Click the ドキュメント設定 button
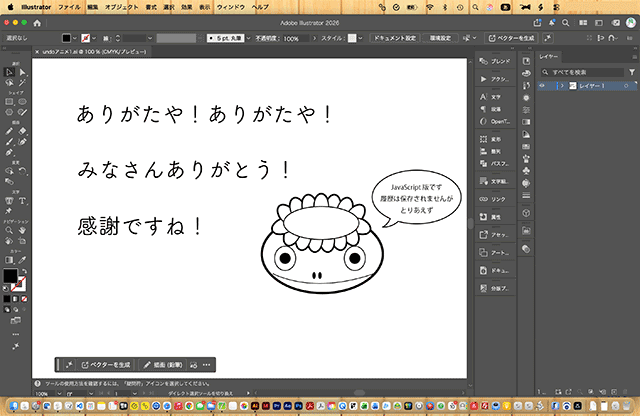 [395, 38]
